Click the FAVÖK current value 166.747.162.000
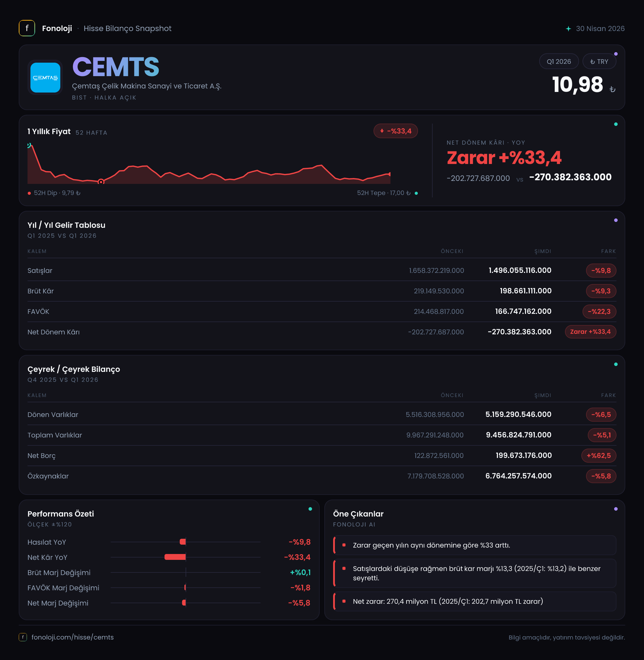This screenshot has height=660, width=644. (523, 311)
